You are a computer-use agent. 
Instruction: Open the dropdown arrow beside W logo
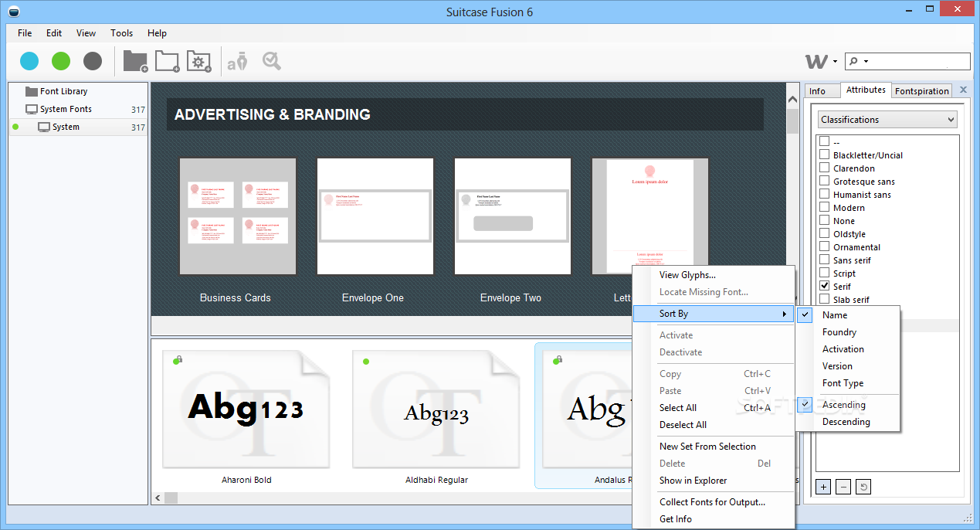[x=836, y=63]
